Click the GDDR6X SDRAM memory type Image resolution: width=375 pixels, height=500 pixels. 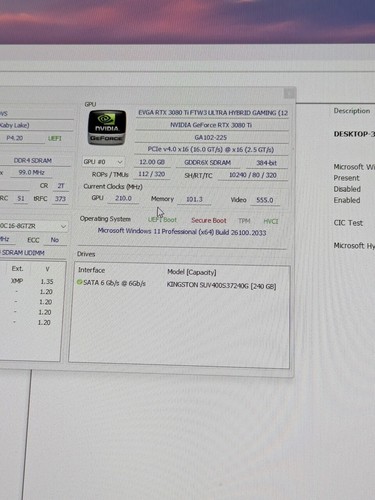pyautogui.click(x=208, y=163)
